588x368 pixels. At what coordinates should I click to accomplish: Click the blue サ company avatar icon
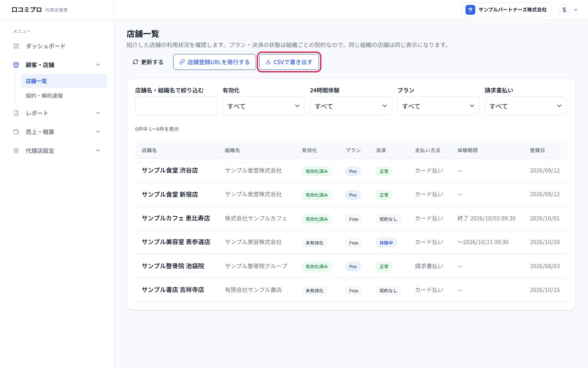point(470,10)
